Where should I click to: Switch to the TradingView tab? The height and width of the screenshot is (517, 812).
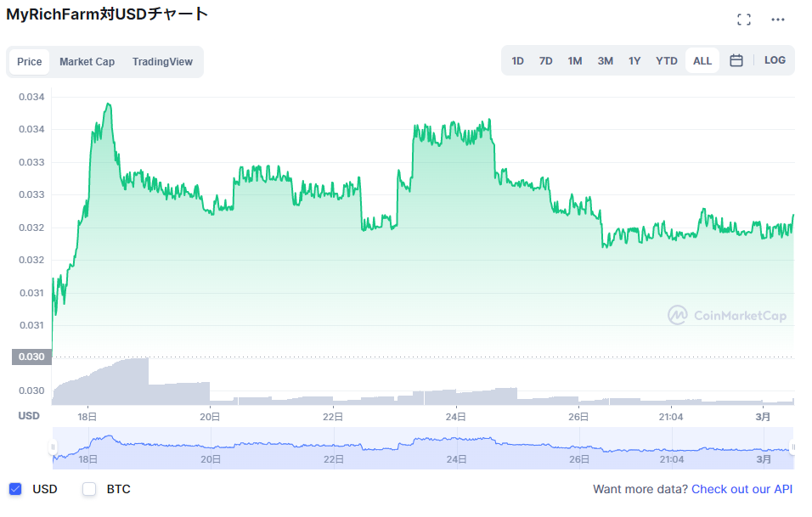tap(162, 62)
